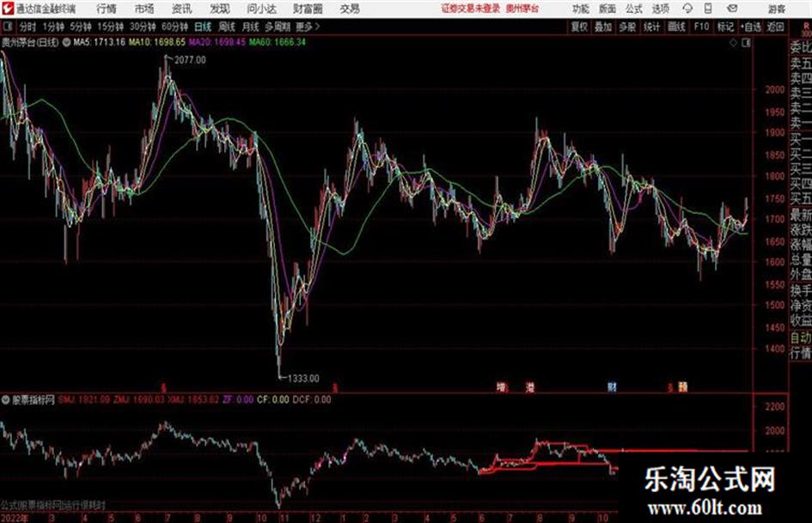Click the 贵州茅台 stock name in the title bar
812x523 pixels.
522,9
